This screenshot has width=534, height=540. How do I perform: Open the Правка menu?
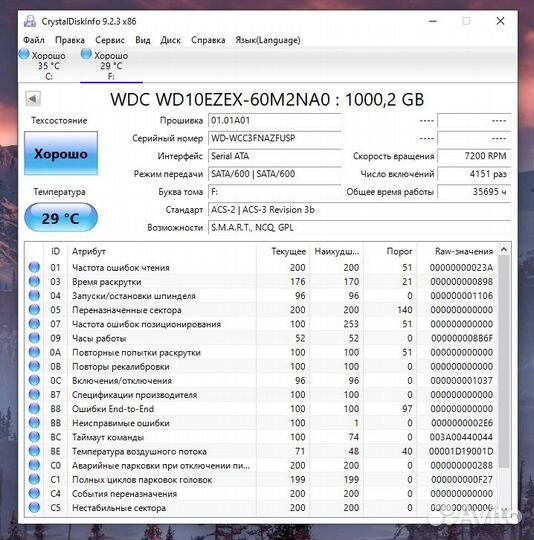pyautogui.click(x=70, y=40)
